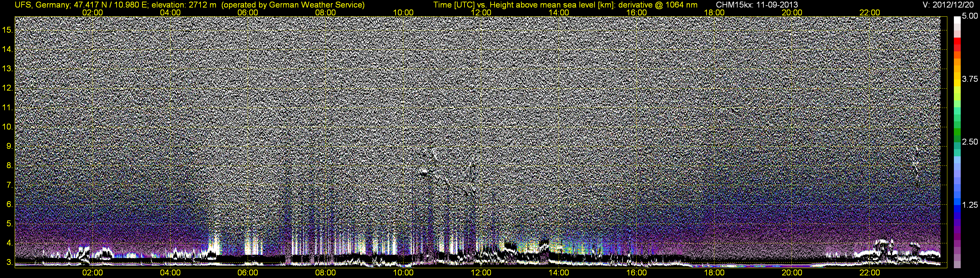Viewport: 980px width, 278px height.
Task: Click the '20:00' label on the bottom time axis
Action: (792, 273)
